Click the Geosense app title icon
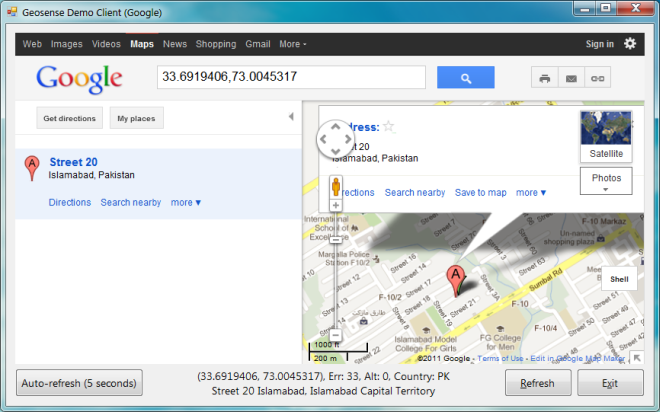 (x=12, y=12)
